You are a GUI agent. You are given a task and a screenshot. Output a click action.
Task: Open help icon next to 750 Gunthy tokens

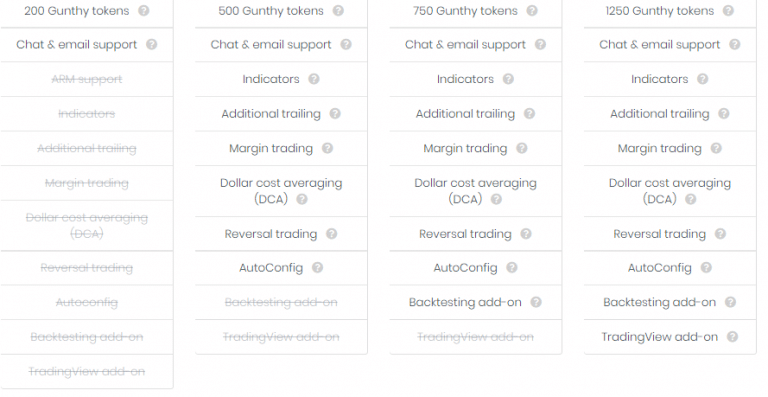point(532,10)
